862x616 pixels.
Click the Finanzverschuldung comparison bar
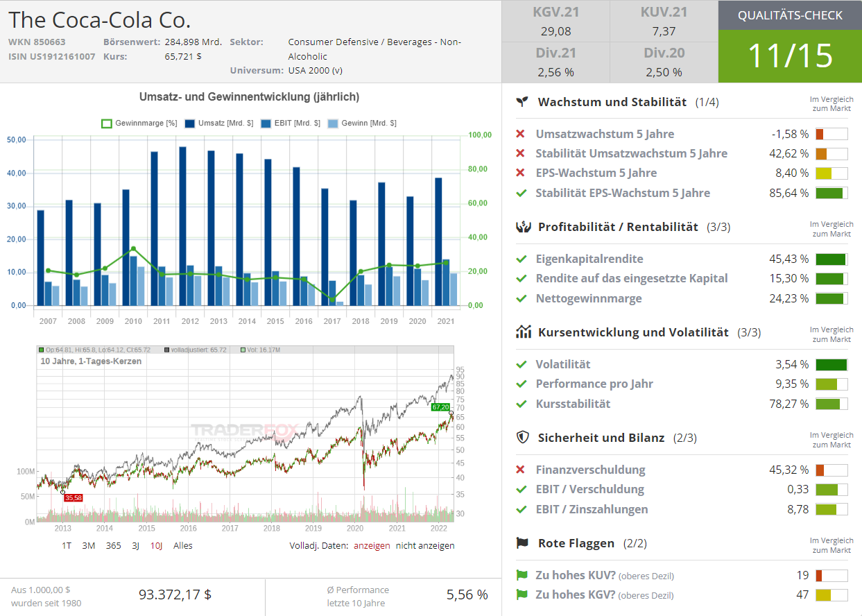tap(831, 470)
